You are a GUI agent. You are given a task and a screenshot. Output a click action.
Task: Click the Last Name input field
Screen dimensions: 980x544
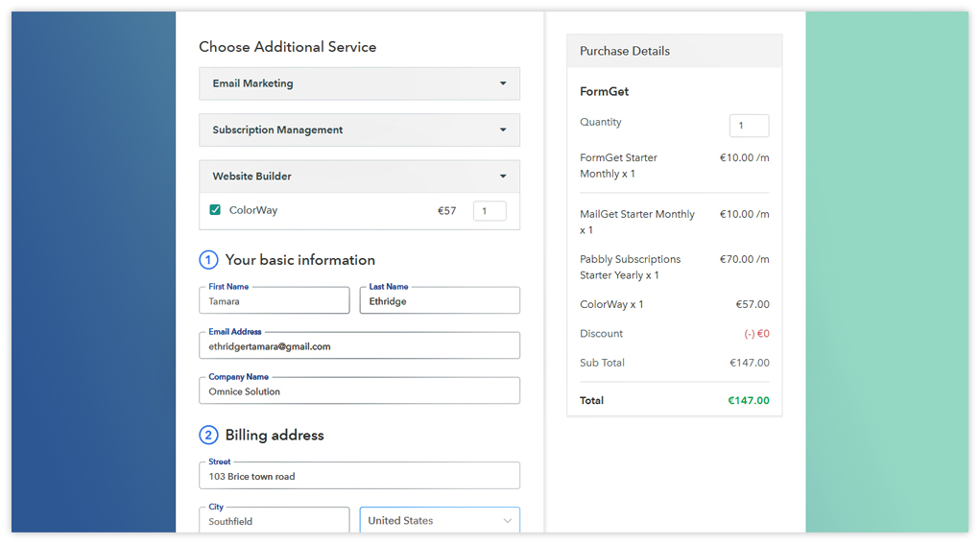click(440, 300)
